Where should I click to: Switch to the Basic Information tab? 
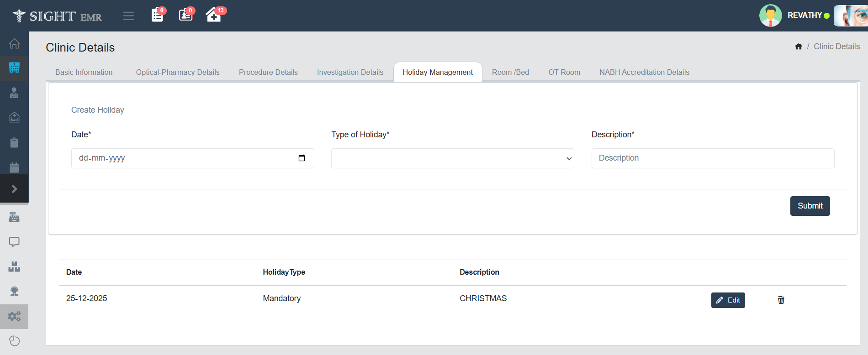[84, 72]
